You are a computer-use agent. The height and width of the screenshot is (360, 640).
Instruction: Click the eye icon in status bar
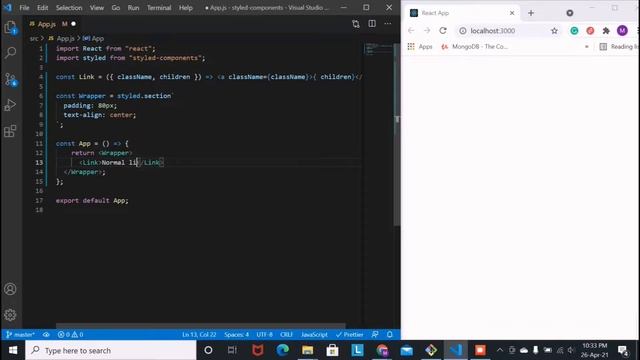(46, 335)
